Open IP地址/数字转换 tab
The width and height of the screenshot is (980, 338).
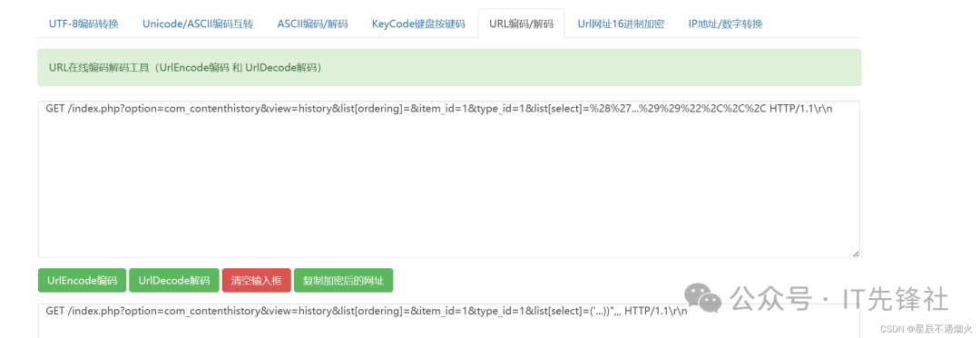(725, 24)
